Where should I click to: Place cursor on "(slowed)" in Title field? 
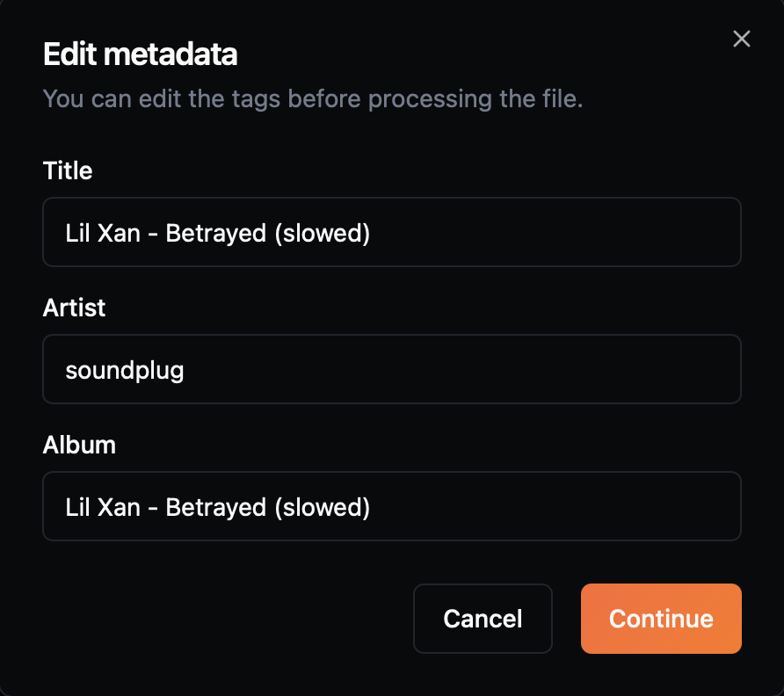click(322, 233)
